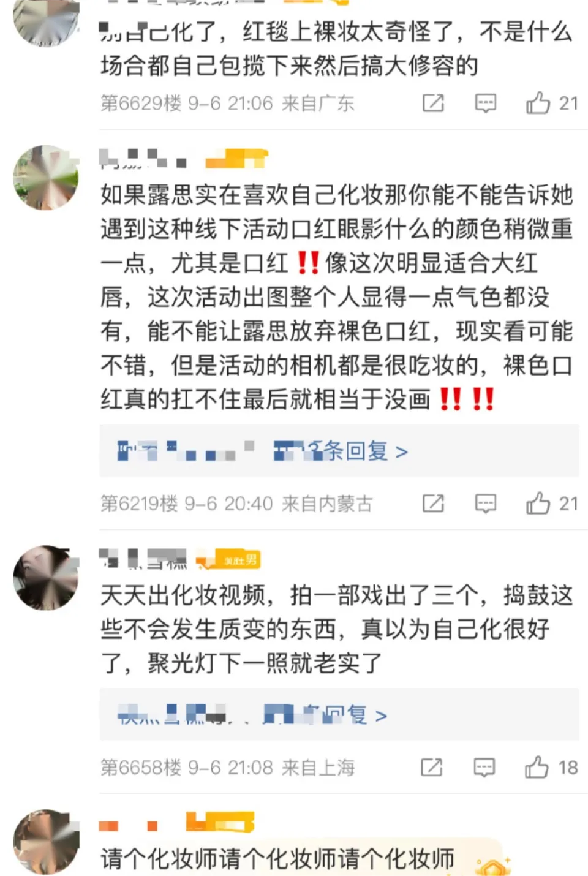Open username above 天天出化妆视频 comment
Screen dimensions: 588x876
143,559
